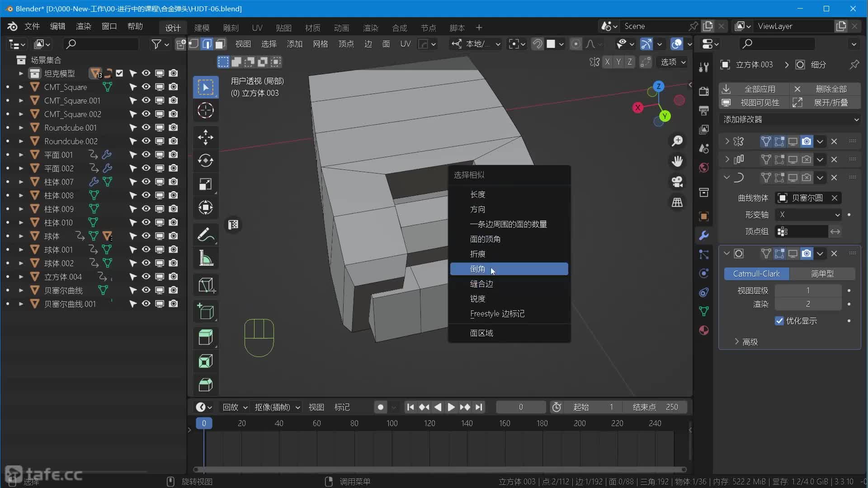Open the Modifier wrench properties tab

tap(704, 235)
